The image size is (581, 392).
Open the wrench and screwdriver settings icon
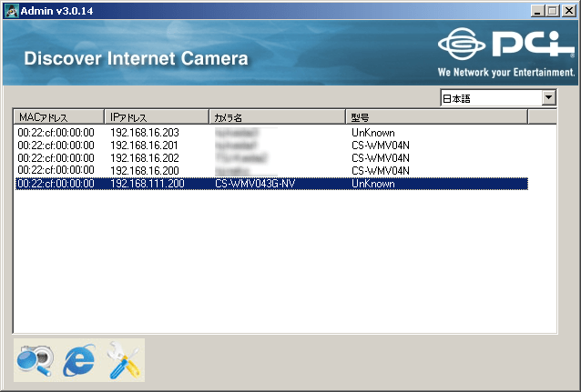[124, 361]
